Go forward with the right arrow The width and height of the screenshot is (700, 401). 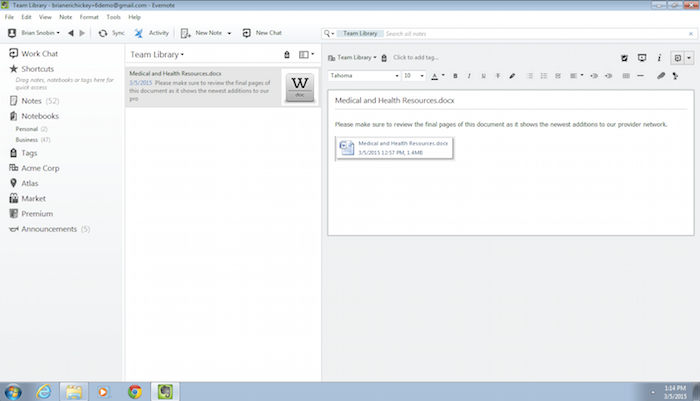tap(82, 33)
